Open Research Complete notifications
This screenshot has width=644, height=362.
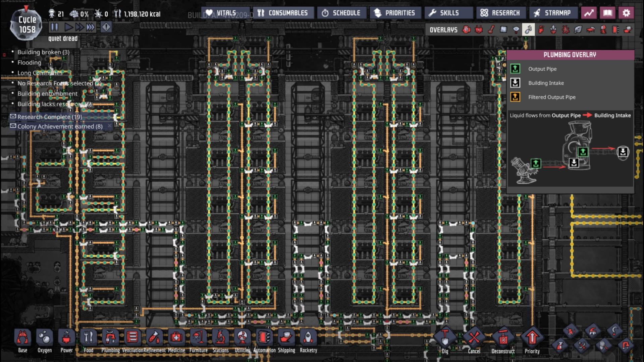point(50,117)
